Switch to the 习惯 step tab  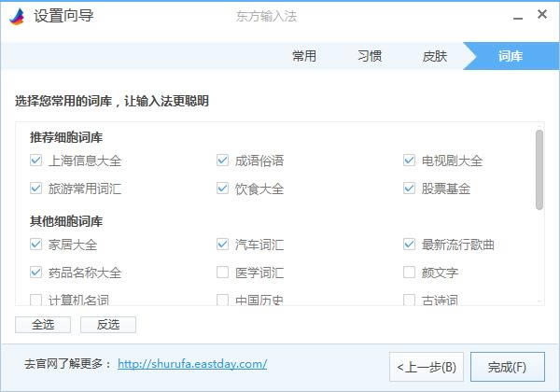point(370,56)
